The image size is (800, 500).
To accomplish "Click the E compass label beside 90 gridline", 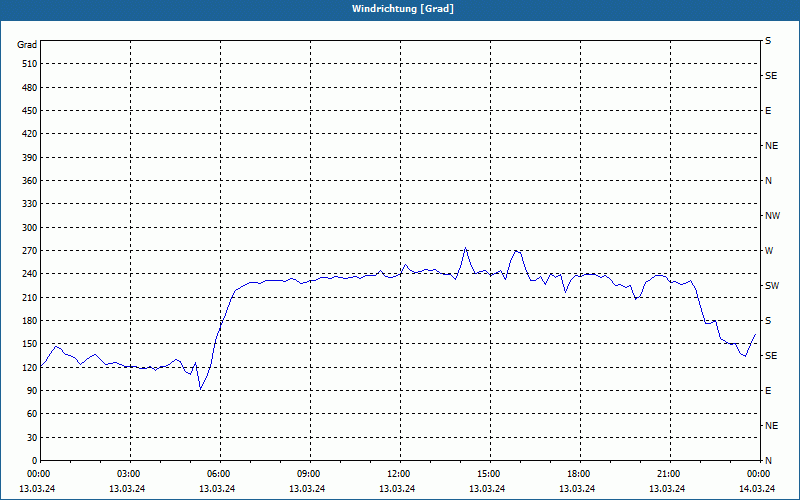I will tap(768, 391).
